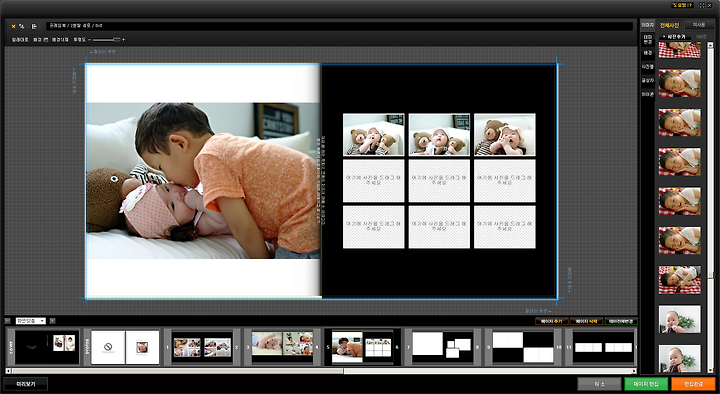Click the empty photo slot in middle row, right column
The width and height of the screenshot is (720, 394).
click(x=505, y=181)
